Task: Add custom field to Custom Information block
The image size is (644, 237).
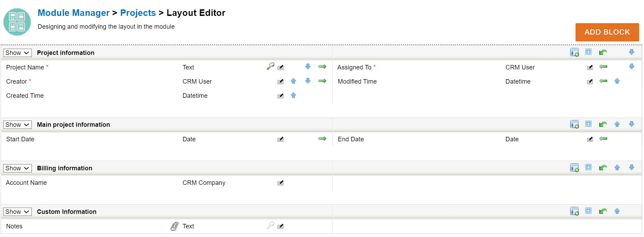Action: (574, 211)
